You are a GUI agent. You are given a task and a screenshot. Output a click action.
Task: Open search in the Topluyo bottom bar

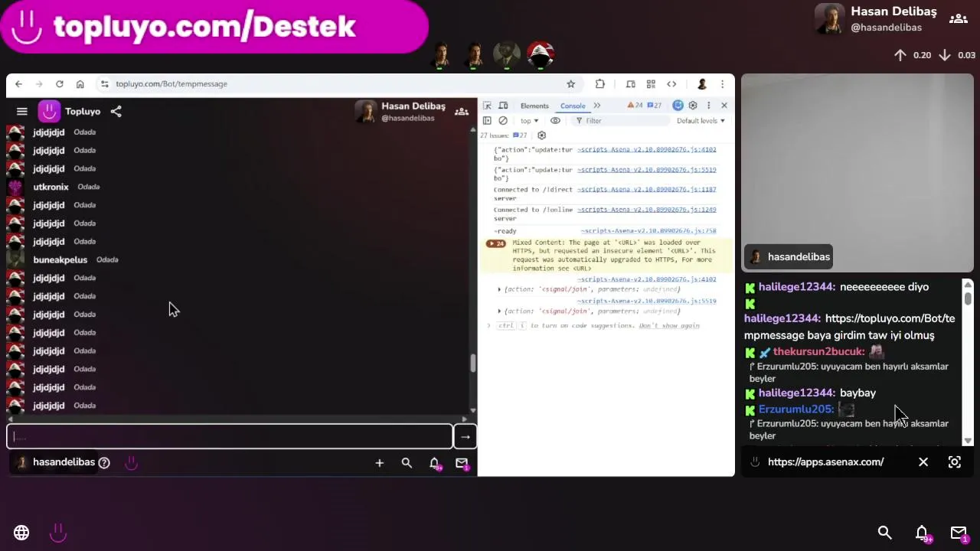407,463
